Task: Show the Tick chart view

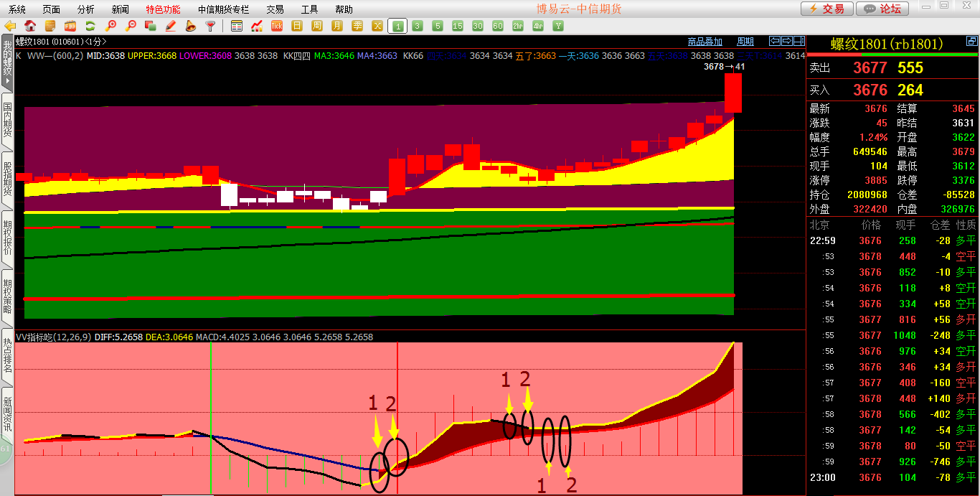Action: coord(277,27)
